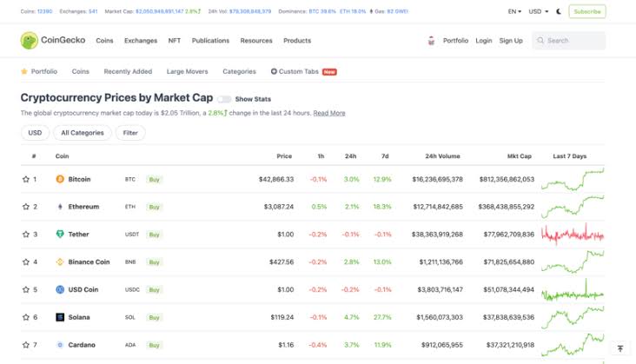
Task: Follow the Read More link
Action: [x=329, y=113]
